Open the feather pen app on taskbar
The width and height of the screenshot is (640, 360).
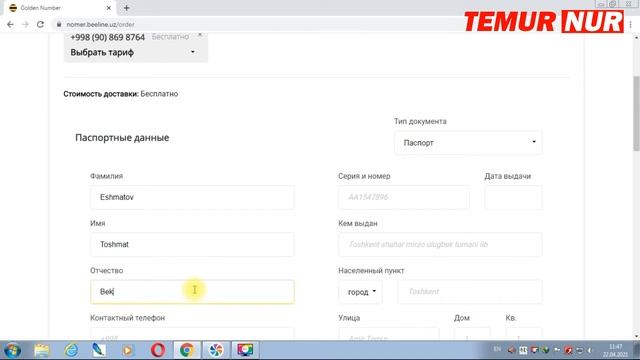[99, 350]
